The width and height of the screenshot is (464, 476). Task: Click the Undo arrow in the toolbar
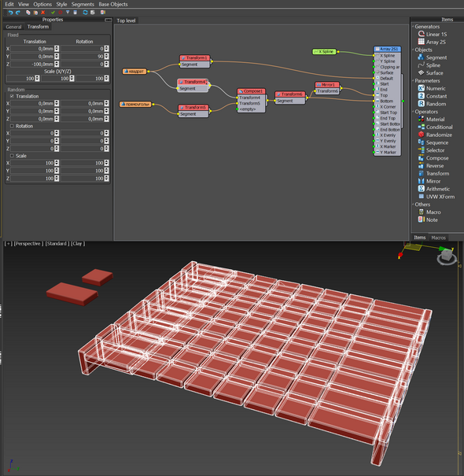pos(11,13)
